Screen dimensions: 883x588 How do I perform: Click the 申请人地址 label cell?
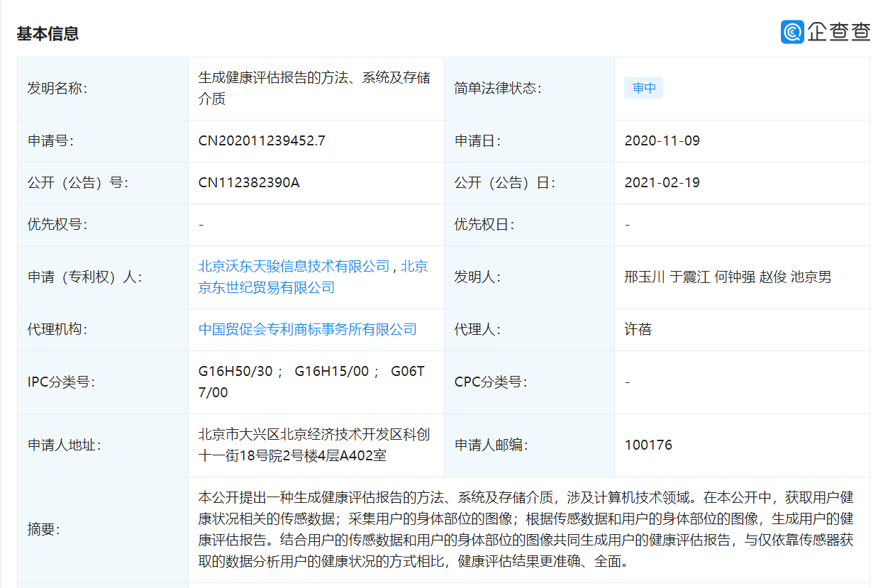coord(103,445)
